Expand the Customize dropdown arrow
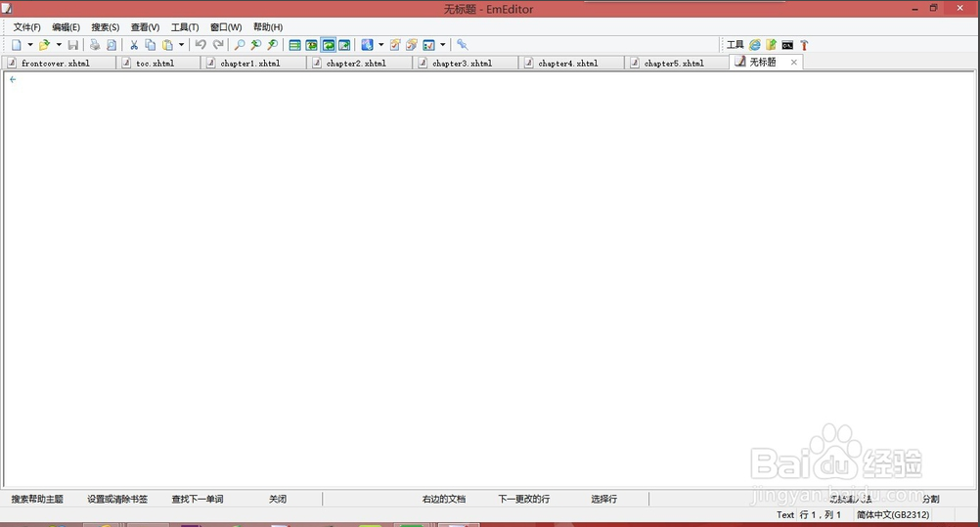 pos(442,45)
